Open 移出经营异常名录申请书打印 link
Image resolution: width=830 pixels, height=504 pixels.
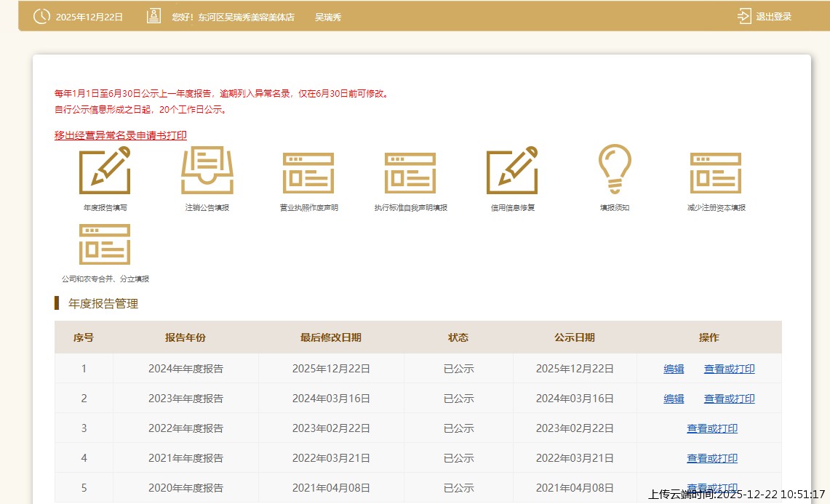[x=120, y=135]
